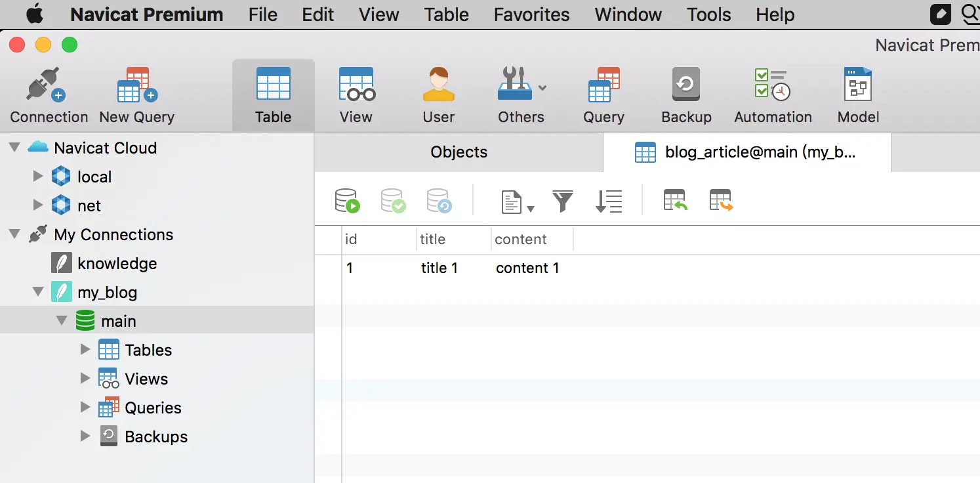This screenshot has width=980, height=483.
Task: Click the New Query toolbar icon
Action: [x=136, y=96]
